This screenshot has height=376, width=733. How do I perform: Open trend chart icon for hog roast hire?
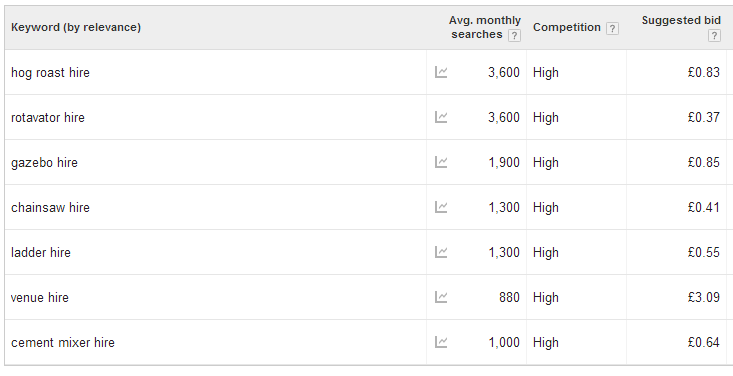click(441, 72)
